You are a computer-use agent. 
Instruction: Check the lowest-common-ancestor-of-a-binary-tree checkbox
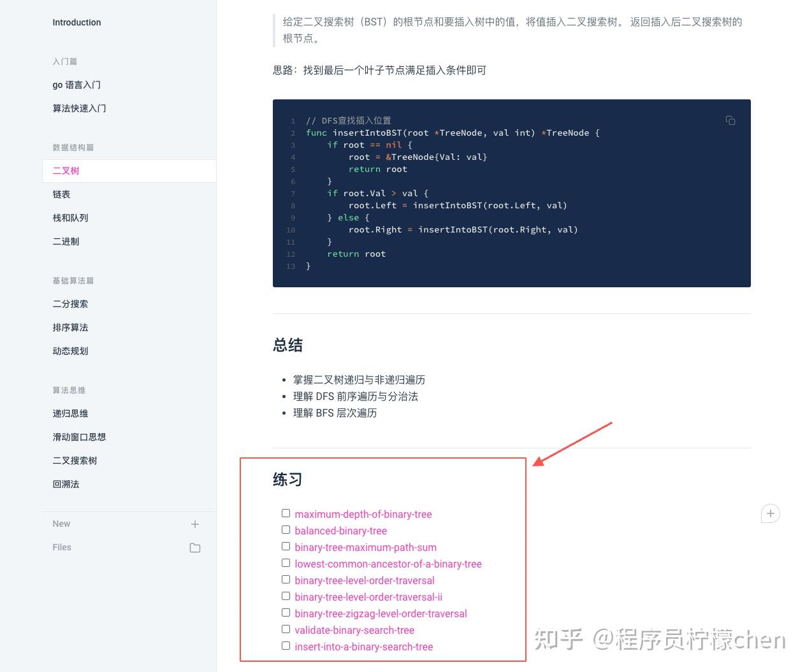point(286,562)
